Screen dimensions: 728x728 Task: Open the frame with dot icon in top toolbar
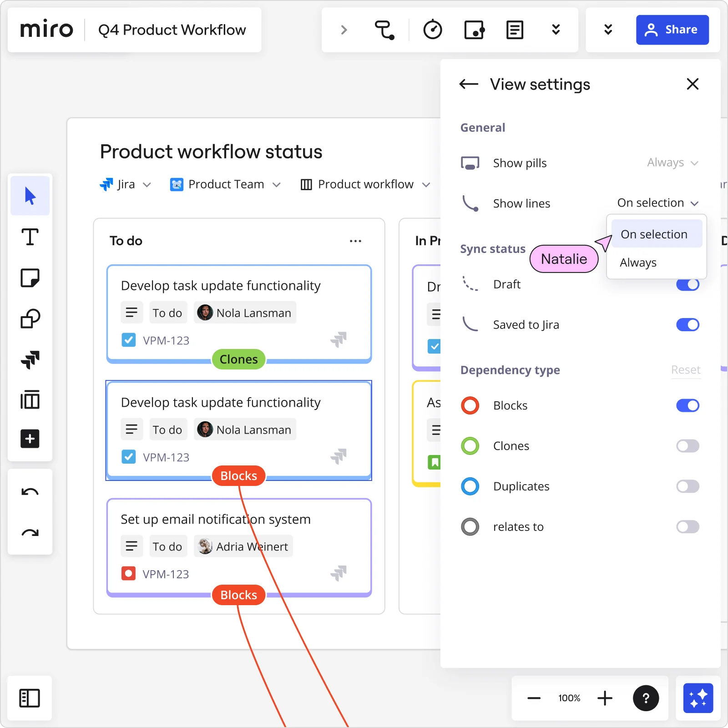point(474,30)
